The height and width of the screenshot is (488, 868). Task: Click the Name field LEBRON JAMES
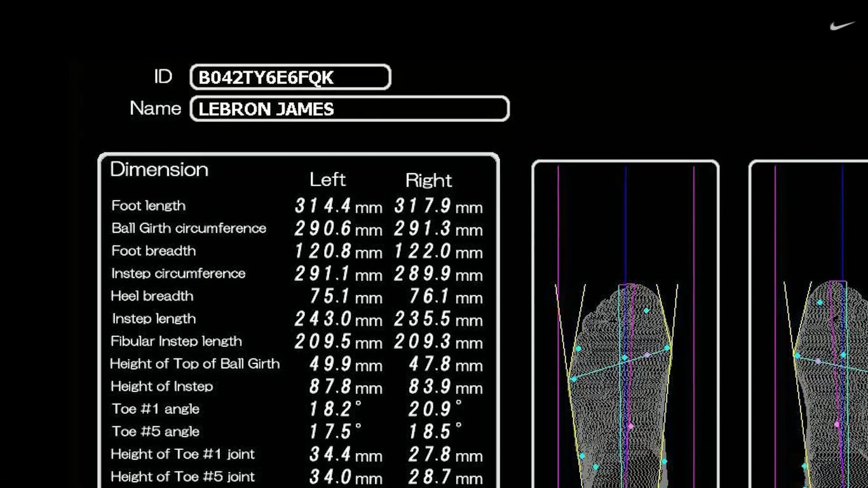(349, 109)
